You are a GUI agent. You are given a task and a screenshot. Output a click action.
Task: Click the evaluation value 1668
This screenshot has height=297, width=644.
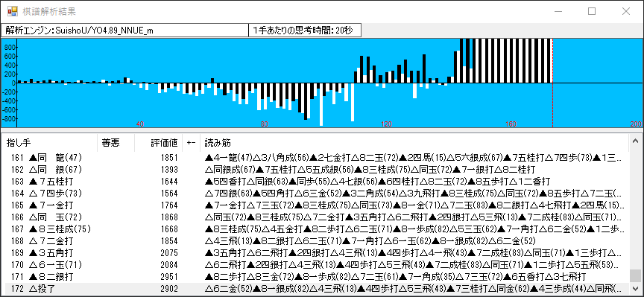170,229
